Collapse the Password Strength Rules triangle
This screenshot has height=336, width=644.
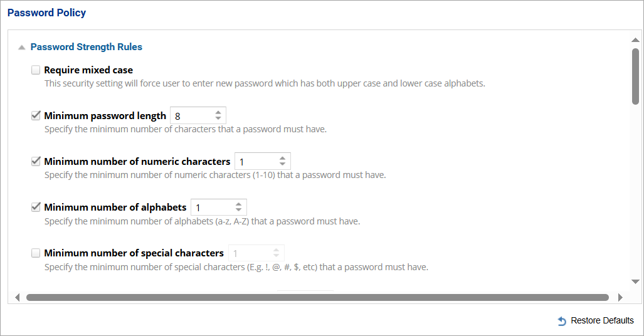[x=22, y=47]
